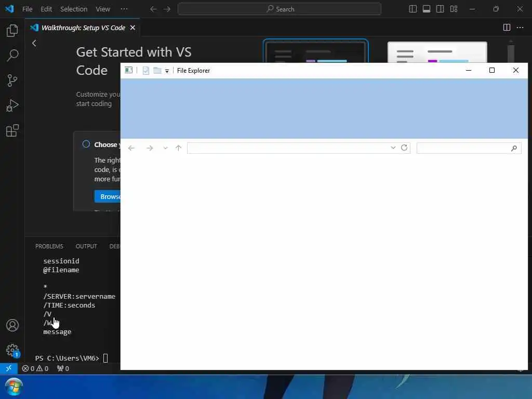Open the Customize Layout icon
This screenshot has width=532, height=399.
coord(454,9)
